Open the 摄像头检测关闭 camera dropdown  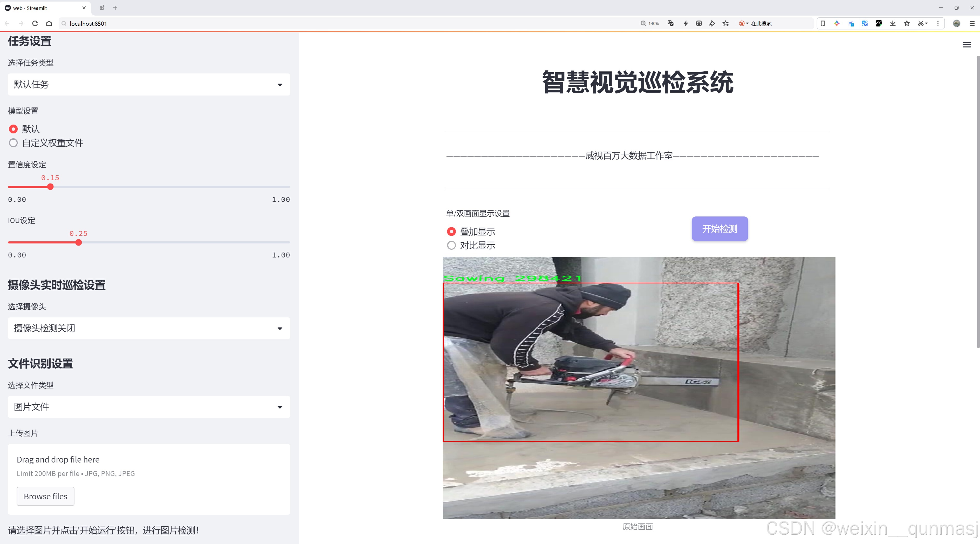point(149,328)
